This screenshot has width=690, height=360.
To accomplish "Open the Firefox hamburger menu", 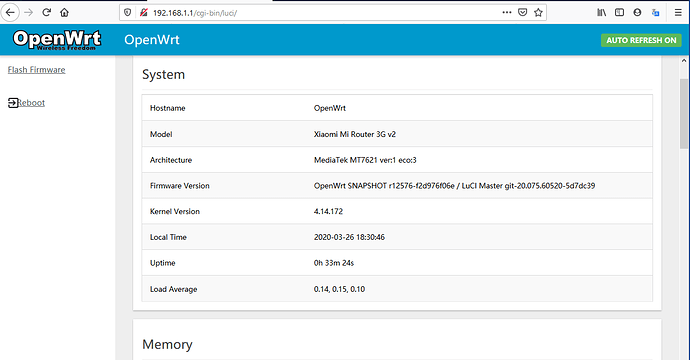I will point(678,12).
